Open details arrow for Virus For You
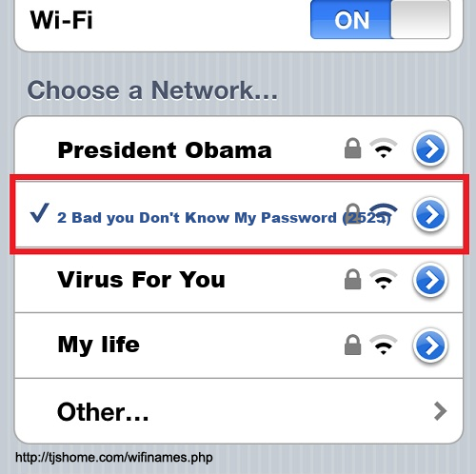 430,280
